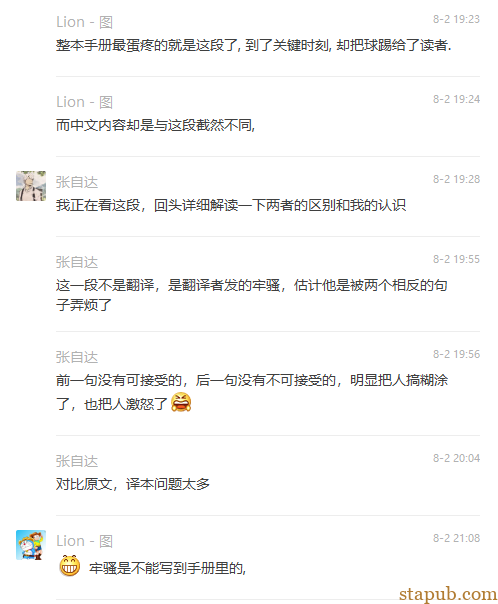
Task: Click the stapub.com watermark link
Action: [x=448, y=594]
